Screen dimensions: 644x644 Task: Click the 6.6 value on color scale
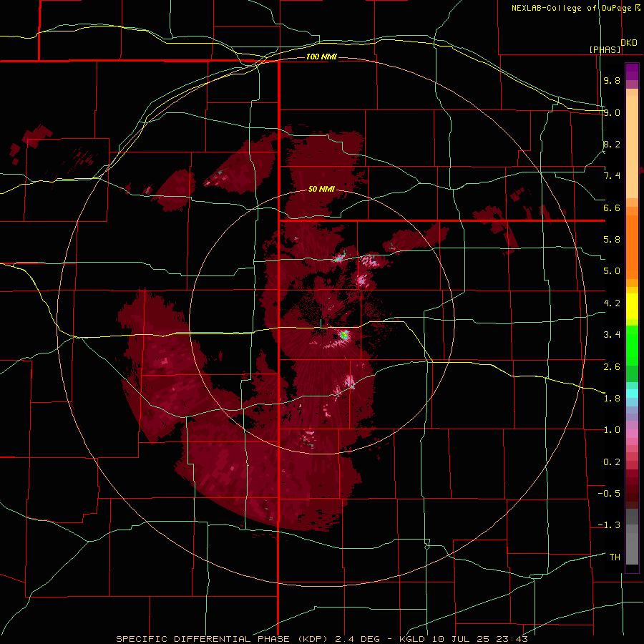(612, 208)
